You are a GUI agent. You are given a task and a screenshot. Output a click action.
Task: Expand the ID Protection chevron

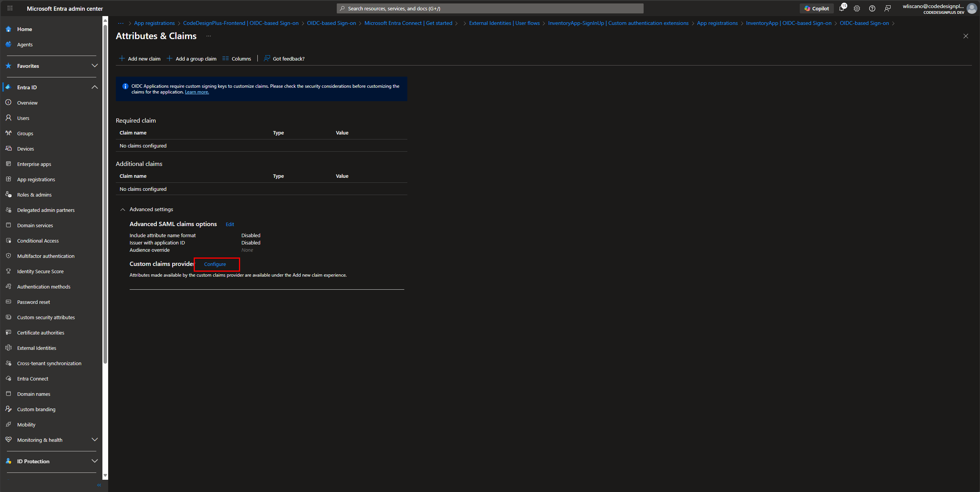(x=95, y=461)
